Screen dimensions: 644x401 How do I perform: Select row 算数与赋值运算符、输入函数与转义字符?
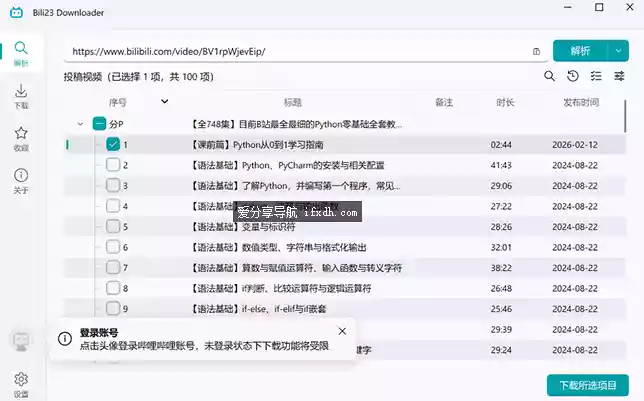pos(345,268)
